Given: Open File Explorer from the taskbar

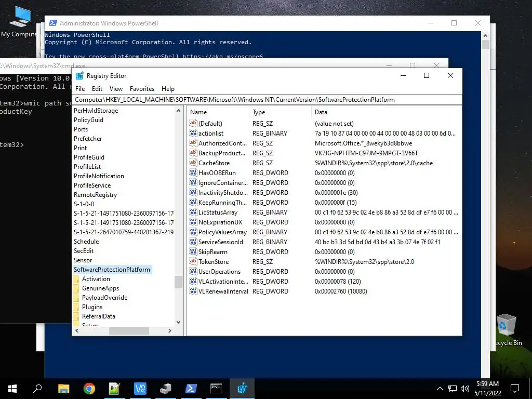Looking at the screenshot, I should click(x=63, y=389).
